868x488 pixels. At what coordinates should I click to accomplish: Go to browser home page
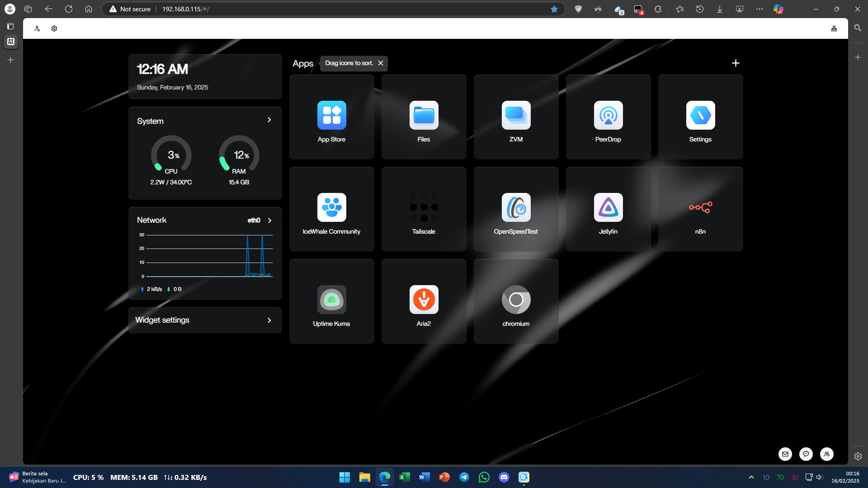click(x=89, y=9)
